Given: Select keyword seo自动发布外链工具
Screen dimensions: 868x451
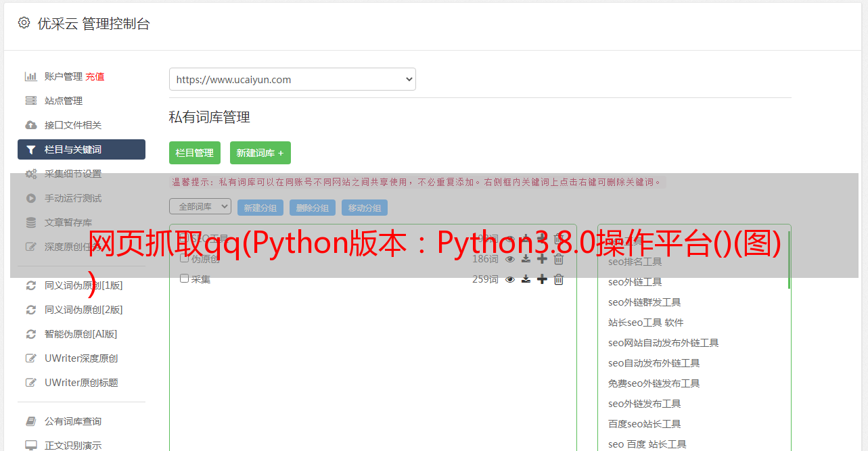Looking at the screenshot, I should click(654, 363).
